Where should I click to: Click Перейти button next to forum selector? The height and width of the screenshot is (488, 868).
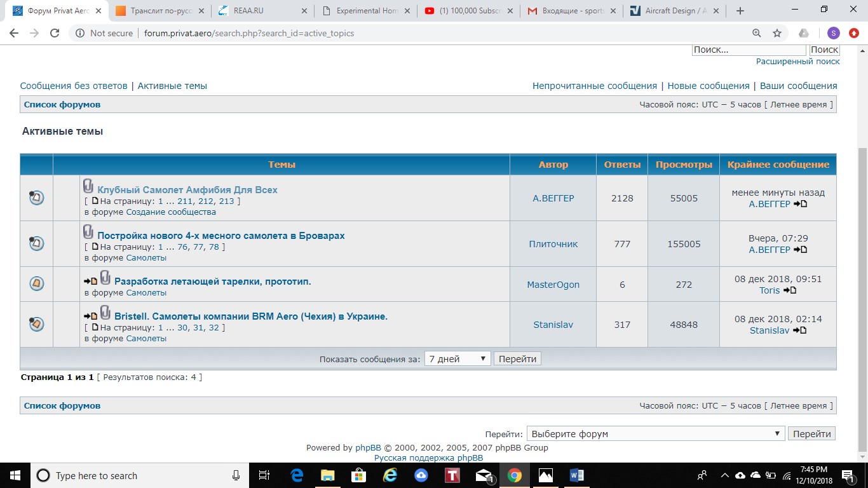tap(811, 434)
